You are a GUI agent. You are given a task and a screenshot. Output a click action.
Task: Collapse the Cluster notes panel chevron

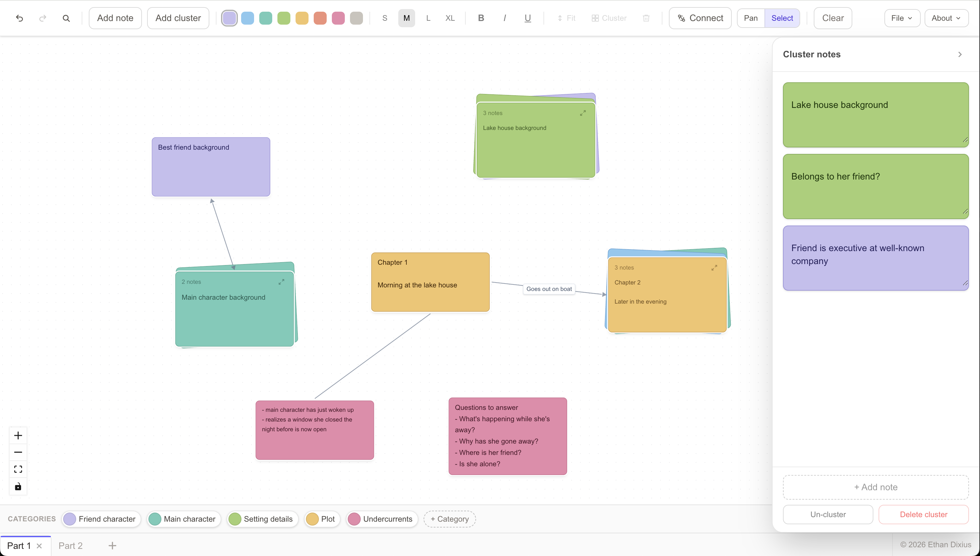[x=960, y=54]
